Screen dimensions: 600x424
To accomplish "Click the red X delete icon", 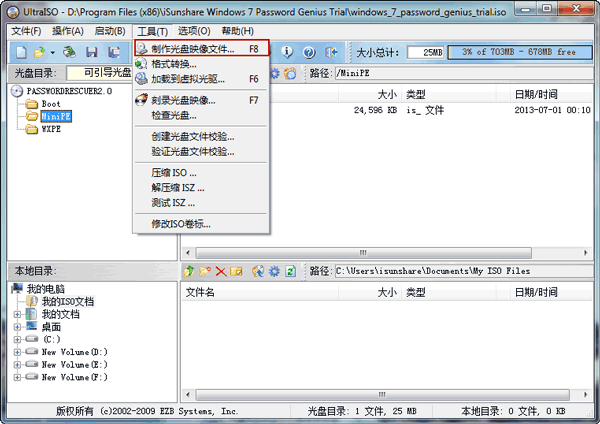I will tap(221, 271).
